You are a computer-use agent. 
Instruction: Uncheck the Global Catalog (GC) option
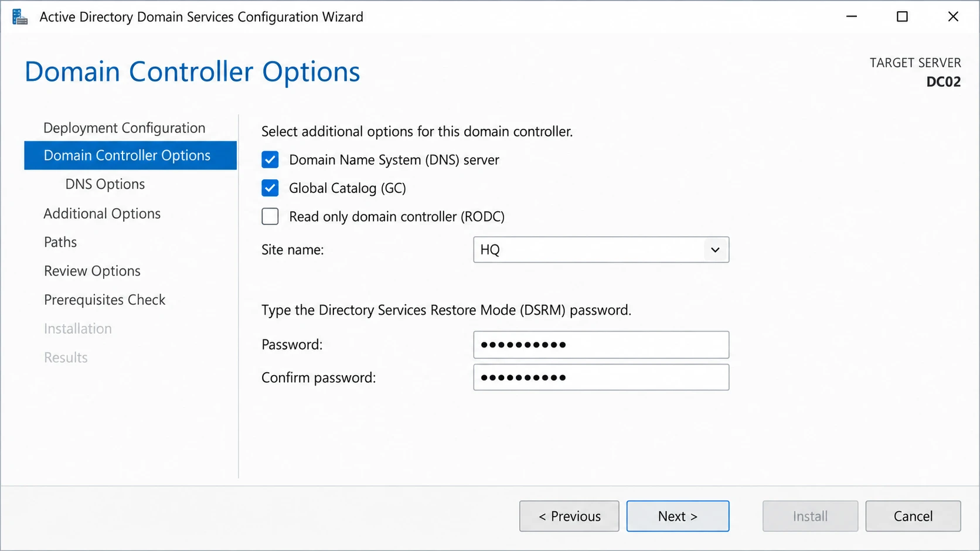pos(270,188)
